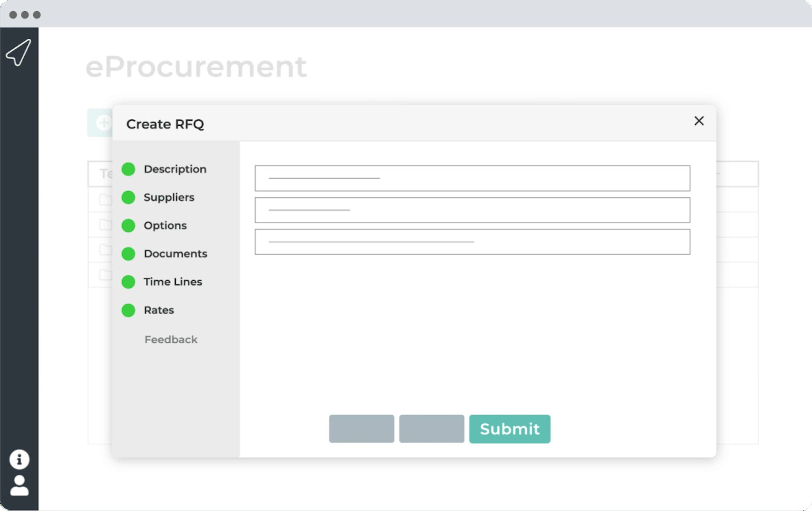Image resolution: width=812 pixels, height=511 pixels.
Task: Click into the third input field
Action: point(472,242)
